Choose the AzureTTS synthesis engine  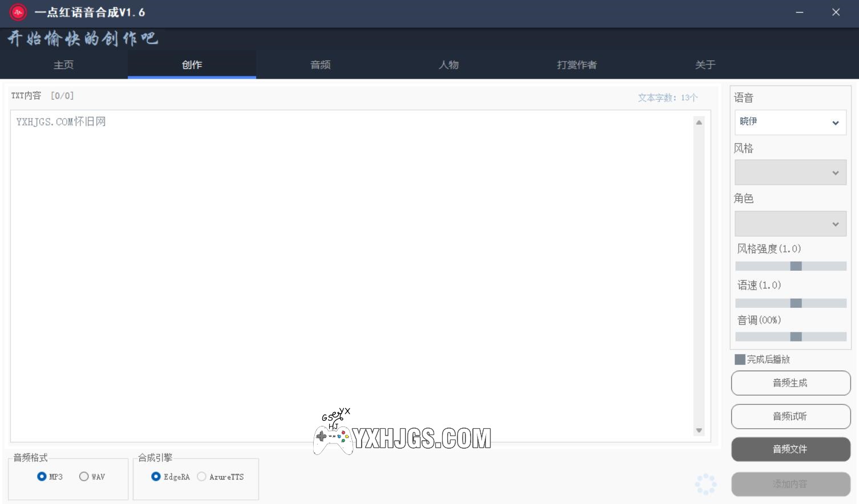tap(202, 477)
